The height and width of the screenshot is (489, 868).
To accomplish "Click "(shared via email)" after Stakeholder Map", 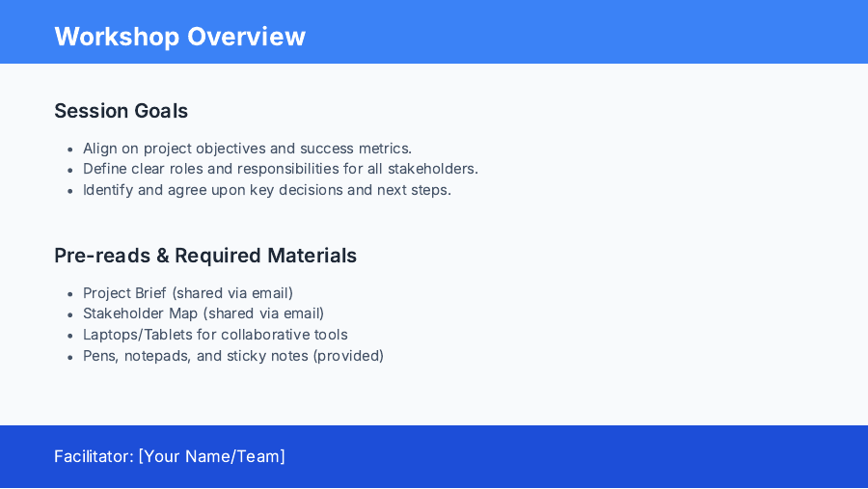I will click(x=263, y=313).
